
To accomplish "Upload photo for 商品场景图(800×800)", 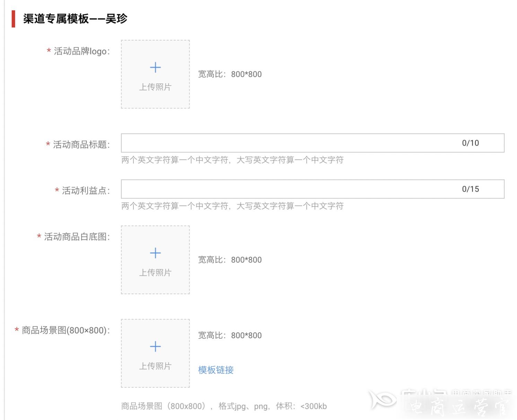I will click(155, 353).
